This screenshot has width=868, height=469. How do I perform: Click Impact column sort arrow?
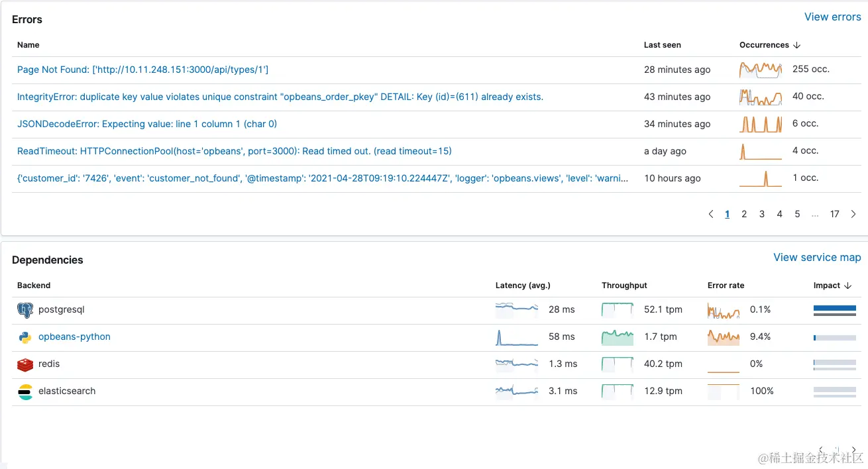[847, 286]
